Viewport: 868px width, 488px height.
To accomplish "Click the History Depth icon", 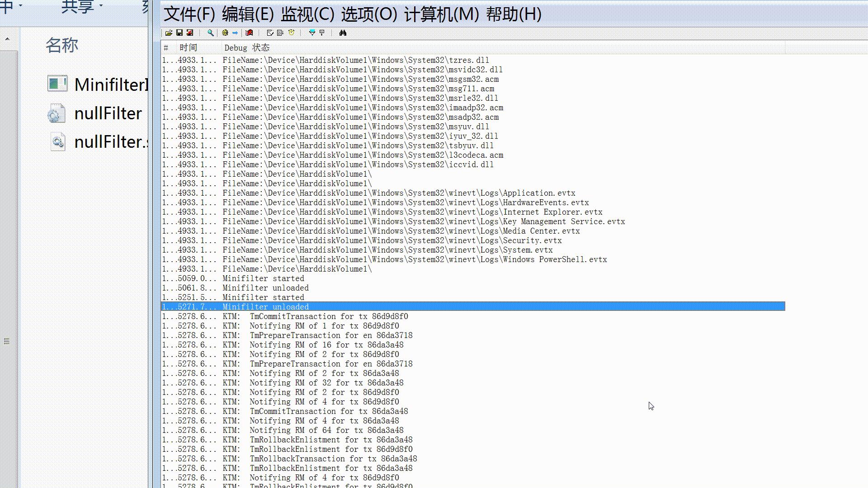I will tap(322, 33).
